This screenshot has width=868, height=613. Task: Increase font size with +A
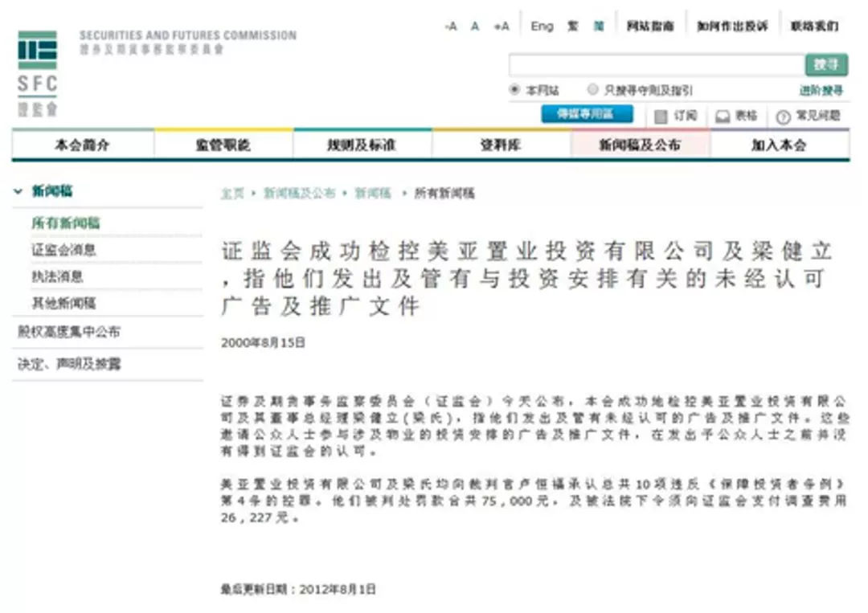point(502,26)
